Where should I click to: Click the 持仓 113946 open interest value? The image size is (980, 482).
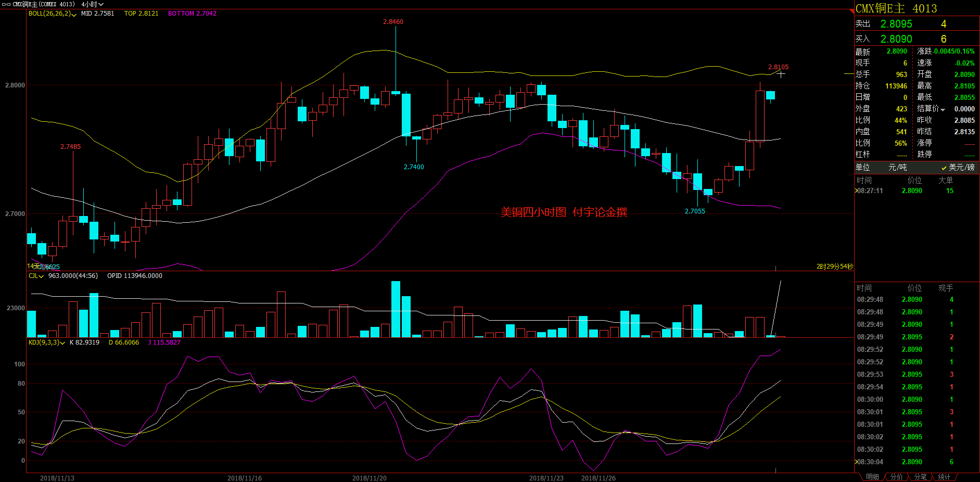896,86
